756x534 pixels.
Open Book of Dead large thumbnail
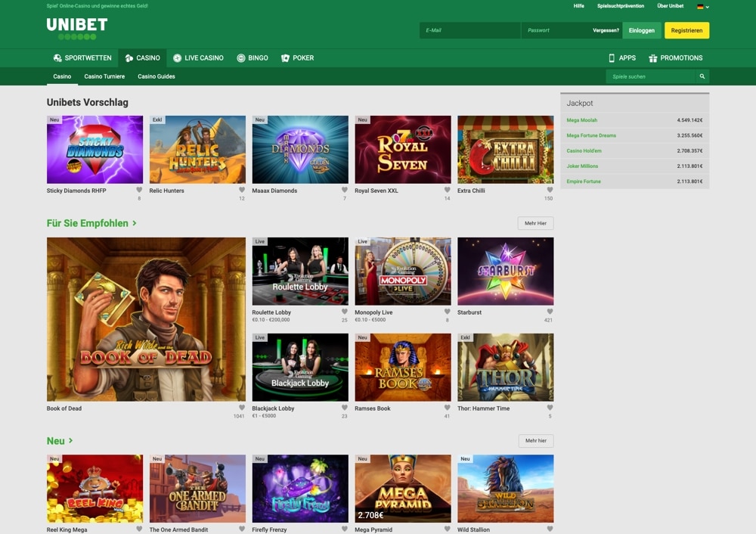(146, 319)
